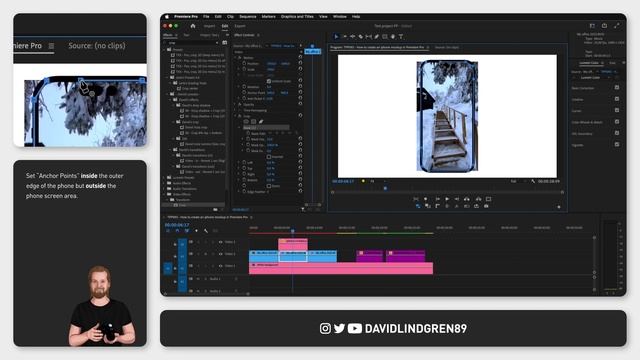Viewport: 640px width, 360px height.
Task: Select the Hand tool
Action: tap(393, 37)
